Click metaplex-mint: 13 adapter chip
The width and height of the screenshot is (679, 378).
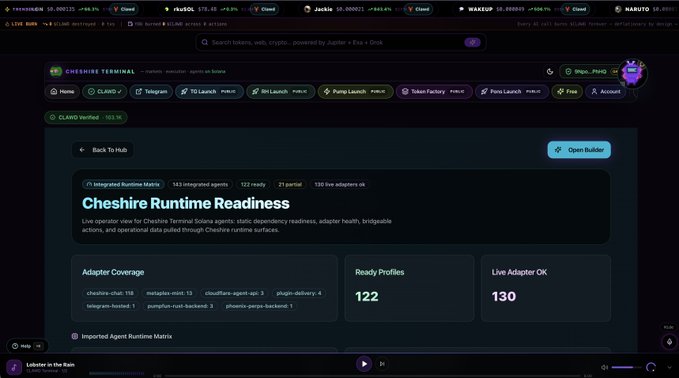click(169, 293)
